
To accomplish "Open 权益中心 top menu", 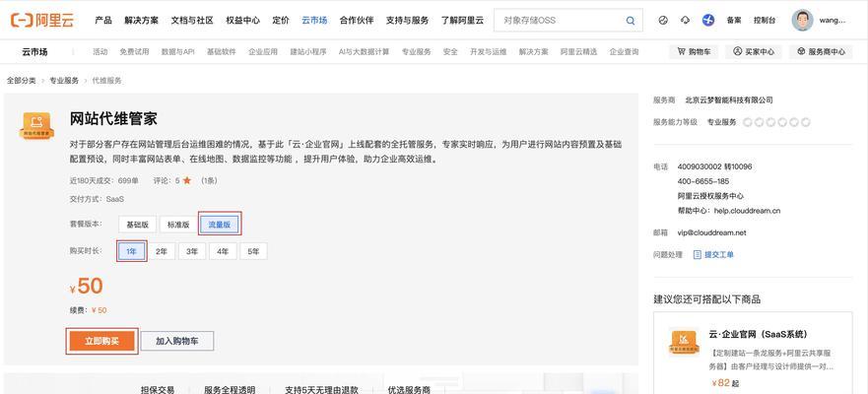I will (243, 21).
